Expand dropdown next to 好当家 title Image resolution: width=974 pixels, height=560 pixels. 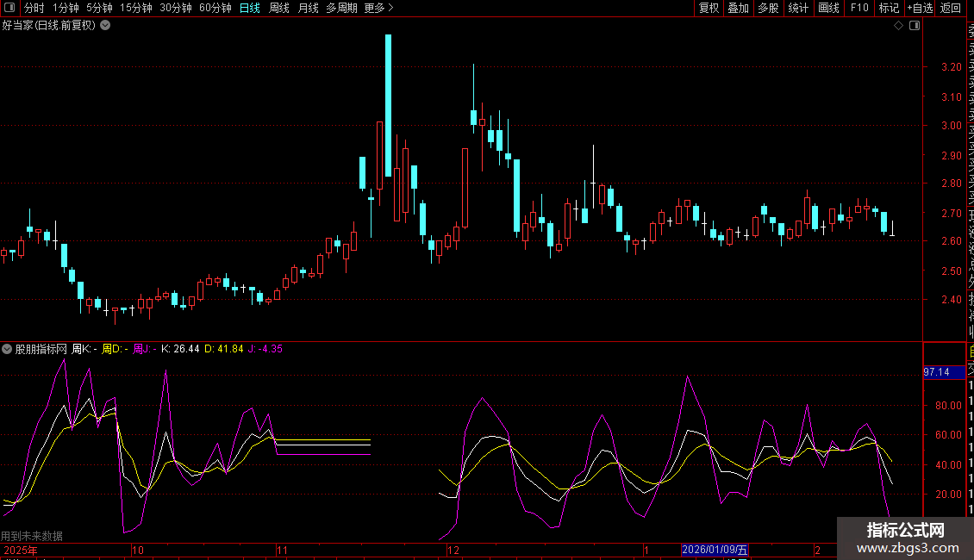pos(106,25)
